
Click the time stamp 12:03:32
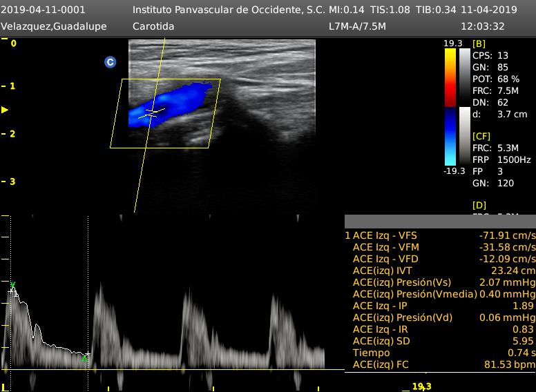point(483,26)
